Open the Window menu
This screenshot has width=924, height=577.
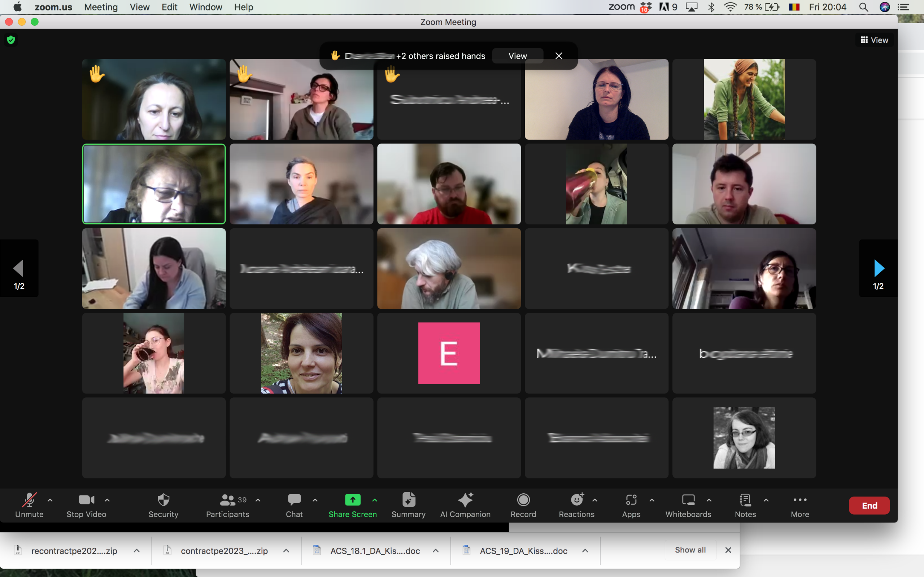205,7
